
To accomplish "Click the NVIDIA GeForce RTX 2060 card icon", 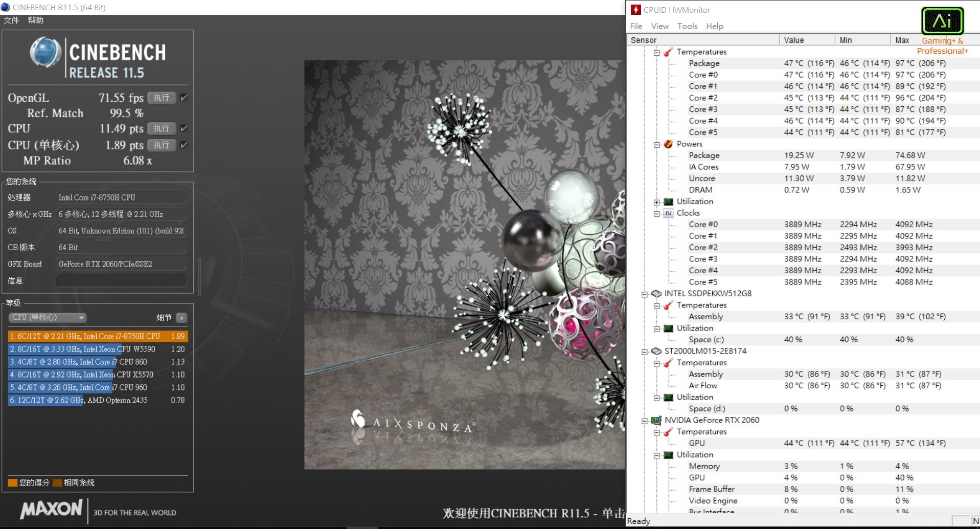I will pos(656,421).
